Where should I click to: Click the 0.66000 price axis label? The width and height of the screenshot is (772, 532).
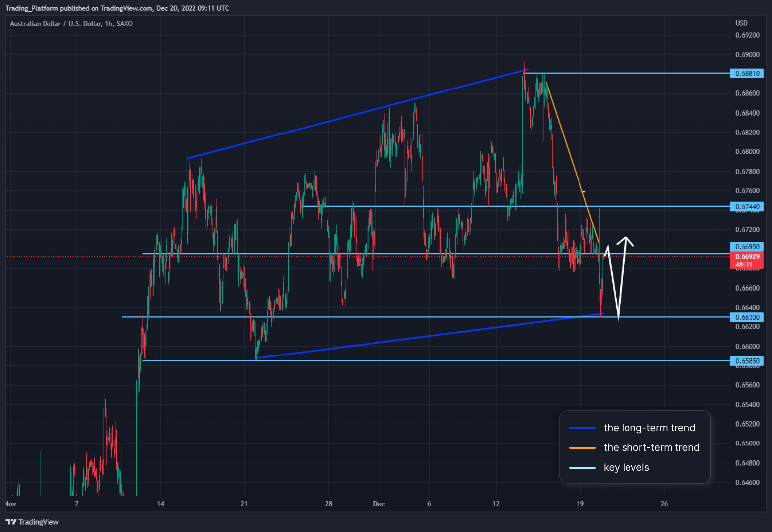pos(747,347)
